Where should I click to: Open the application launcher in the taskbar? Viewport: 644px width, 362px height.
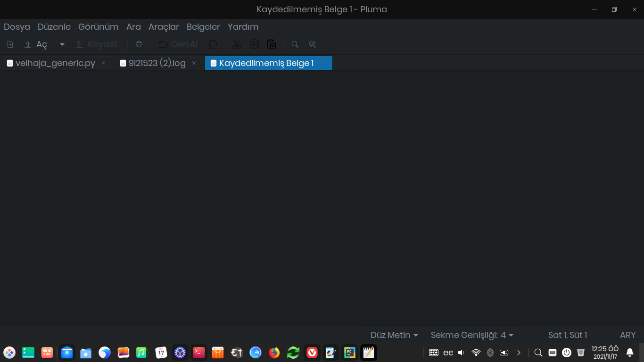click(x=9, y=353)
